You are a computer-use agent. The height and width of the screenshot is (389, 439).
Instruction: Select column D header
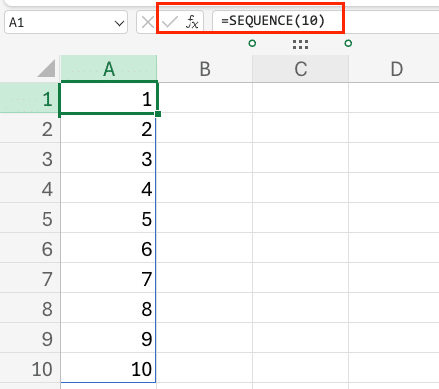[394, 68]
